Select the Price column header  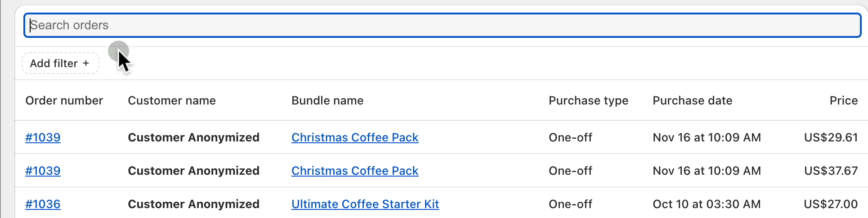[x=844, y=100]
